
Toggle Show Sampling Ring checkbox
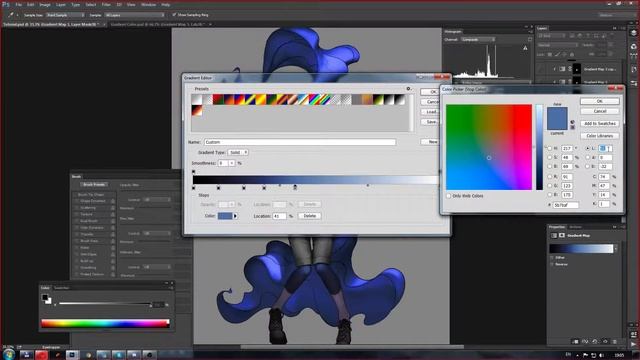point(174,15)
